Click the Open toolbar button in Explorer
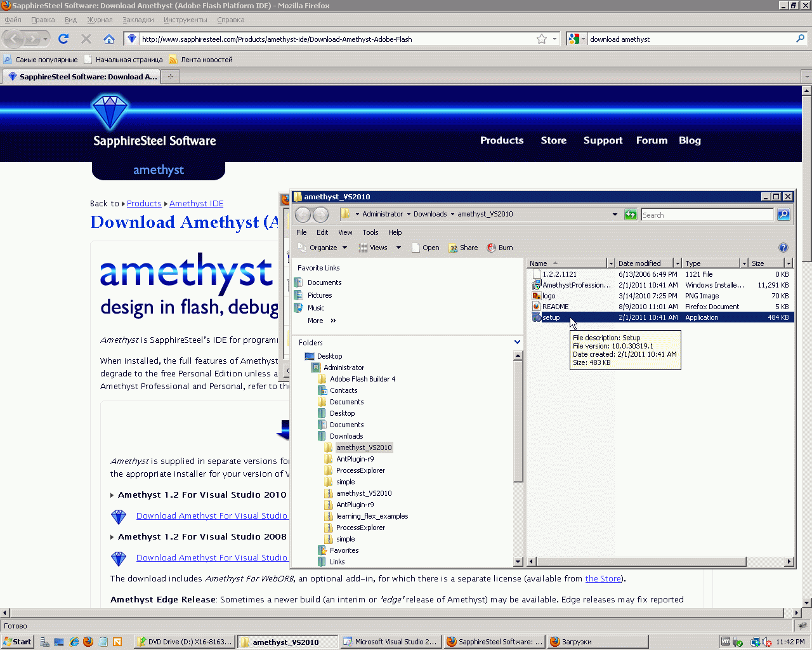The height and width of the screenshot is (650, 812). (x=426, y=248)
